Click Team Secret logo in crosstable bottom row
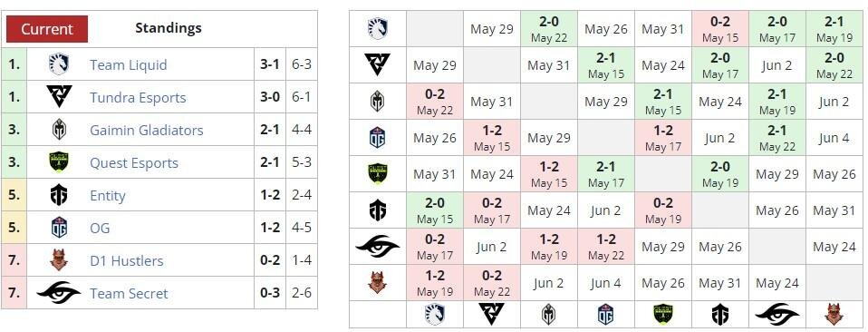Image resolution: width=868 pixels, height=332 pixels. [x=776, y=314]
